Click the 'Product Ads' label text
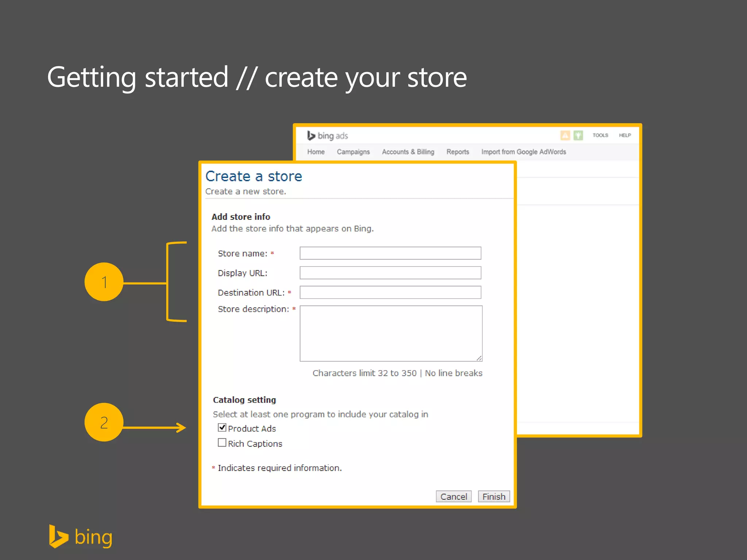This screenshot has width=747, height=560. coord(252,428)
